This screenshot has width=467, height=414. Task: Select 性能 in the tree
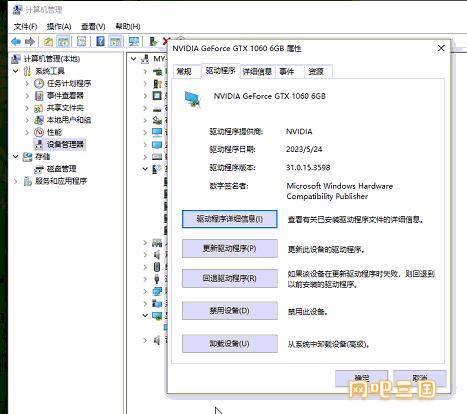pos(54,132)
